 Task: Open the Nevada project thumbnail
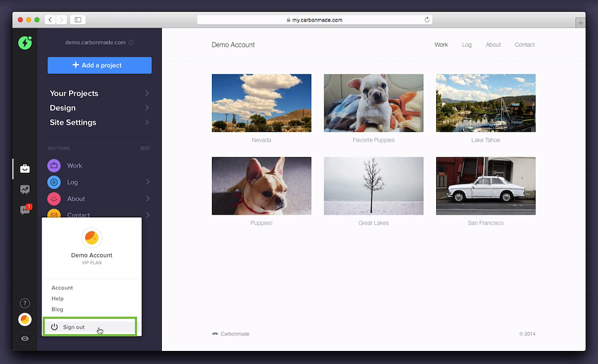pos(261,103)
